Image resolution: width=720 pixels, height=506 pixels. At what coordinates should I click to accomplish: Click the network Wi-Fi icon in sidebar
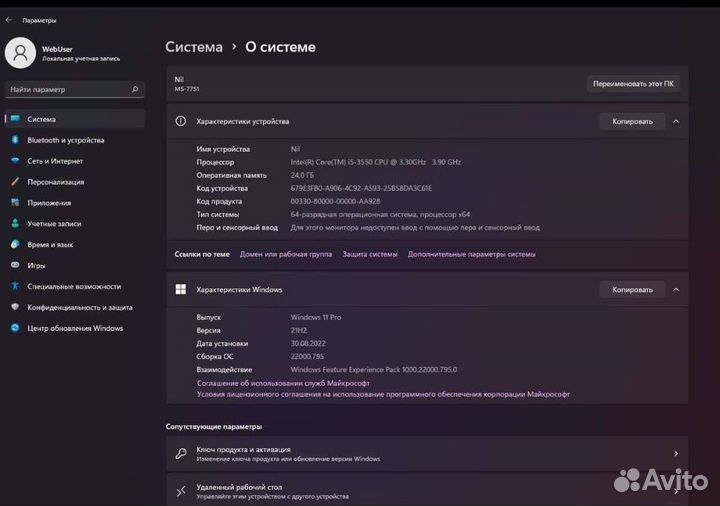pos(16,161)
